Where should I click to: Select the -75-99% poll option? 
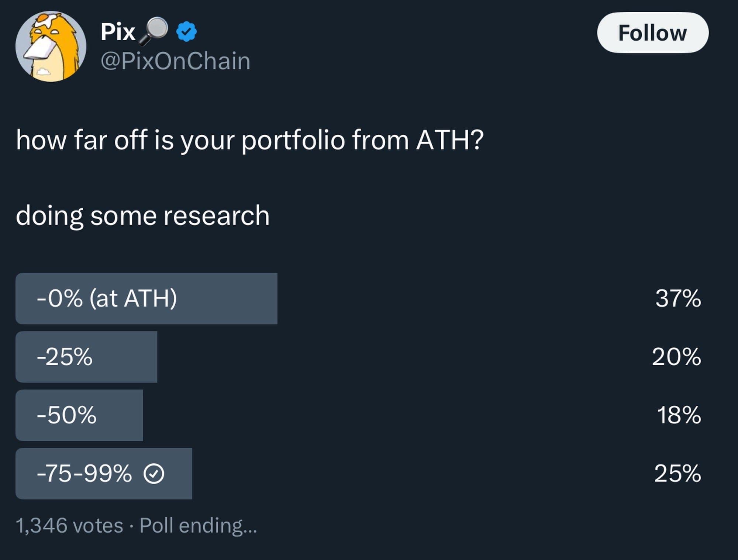coord(84,474)
